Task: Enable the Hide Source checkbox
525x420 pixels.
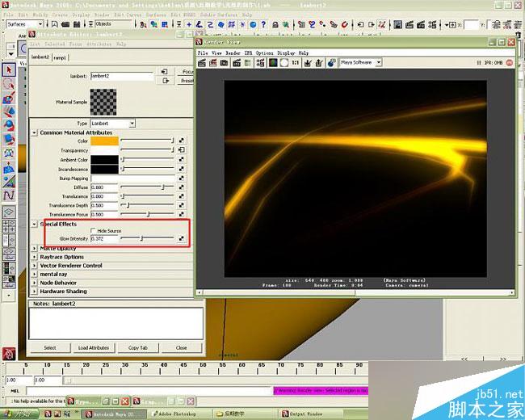Action: [94, 231]
